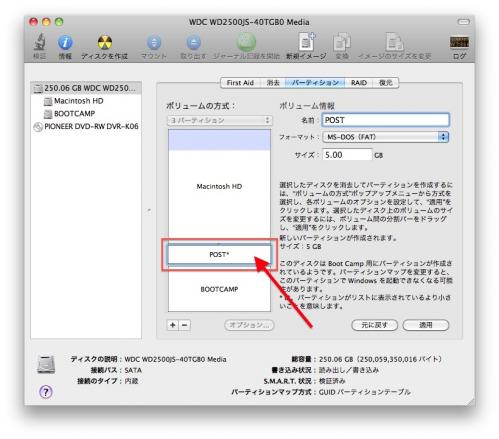Click the Apply (適用) button
The height and width of the screenshot is (439, 499).
click(x=426, y=325)
